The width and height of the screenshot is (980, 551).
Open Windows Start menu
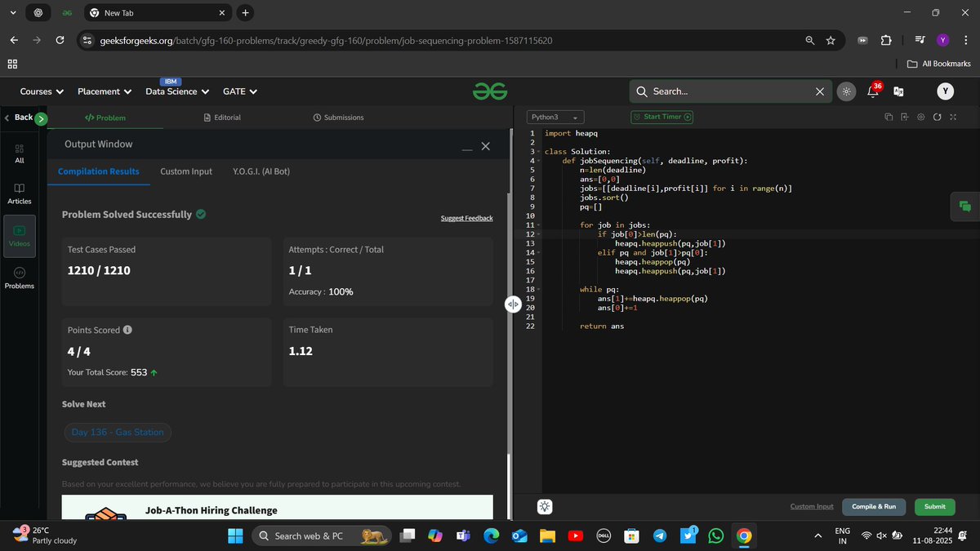[235, 535]
